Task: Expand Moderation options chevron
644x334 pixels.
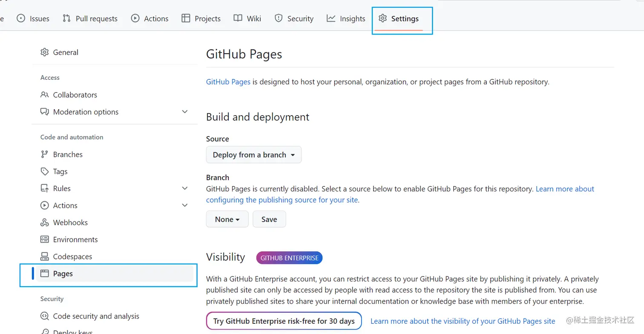Action: (x=185, y=112)
